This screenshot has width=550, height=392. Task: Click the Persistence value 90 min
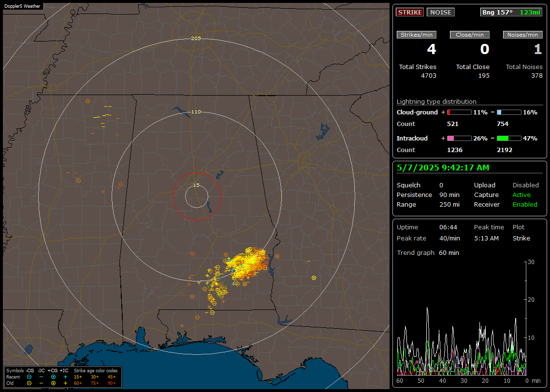[x=449, y=195]
